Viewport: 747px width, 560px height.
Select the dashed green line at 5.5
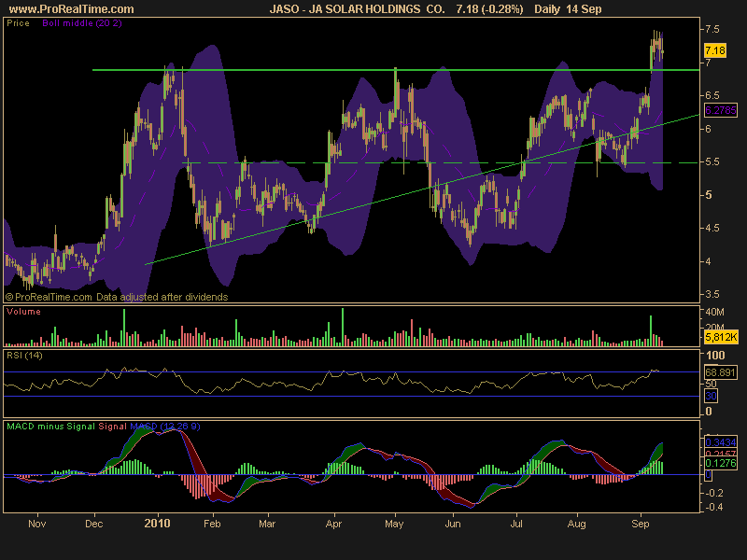pos(441,162)
